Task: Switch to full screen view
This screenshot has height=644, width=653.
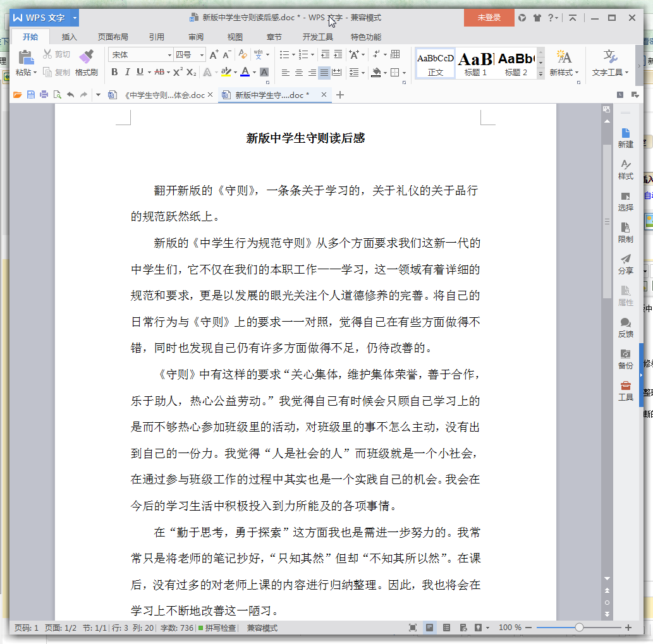Action: [x=413, y=628]
